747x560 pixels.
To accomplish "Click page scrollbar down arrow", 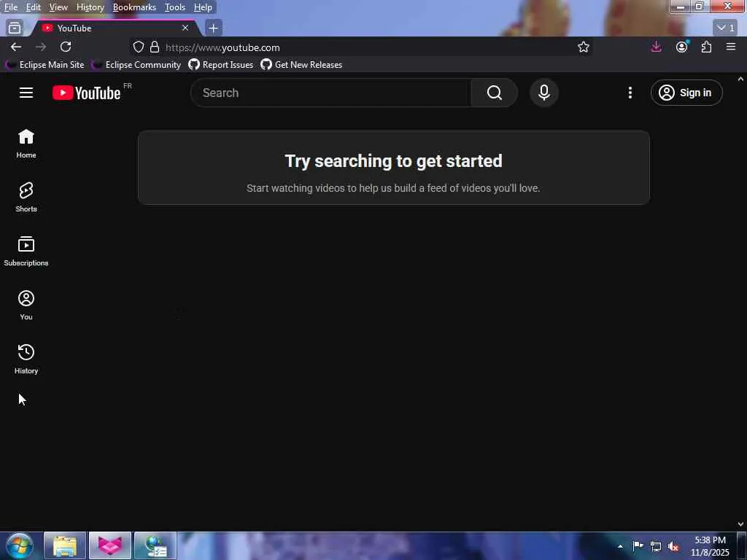I will tap(741, 524).
